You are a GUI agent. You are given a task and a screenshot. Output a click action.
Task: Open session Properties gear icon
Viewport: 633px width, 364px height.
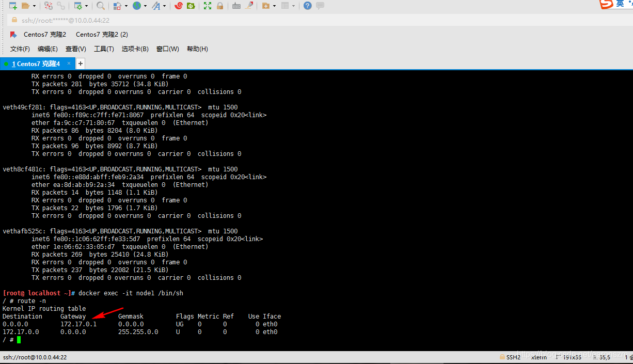pyautogui.click(x=78, y=6)
